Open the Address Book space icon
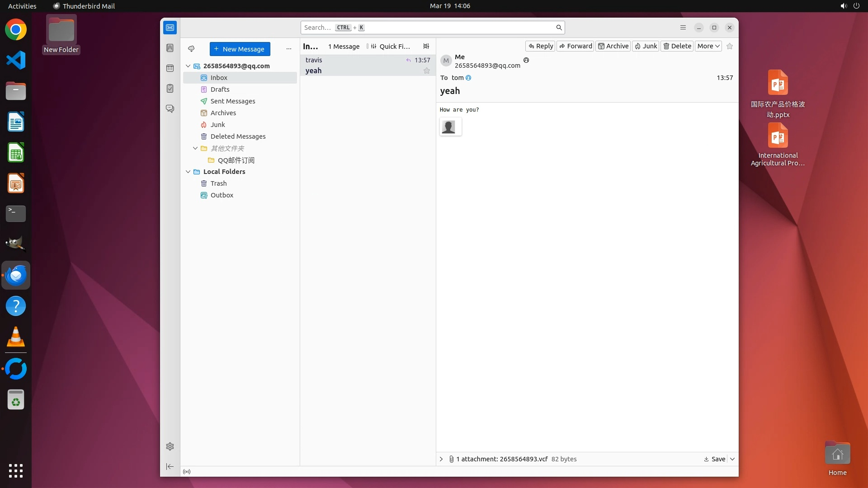This screenshot has height=488, width=868. tap(170, 48)
